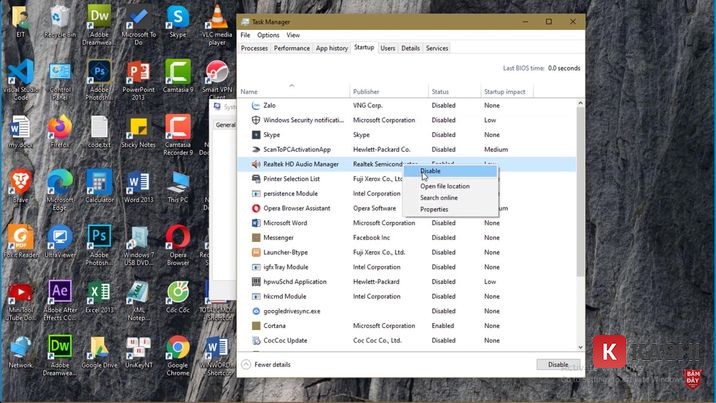Image resolution: width=716 pixels, height=403 pixels.
Task: Sort startup list by Status column
Action: click(x=455, y=92)
